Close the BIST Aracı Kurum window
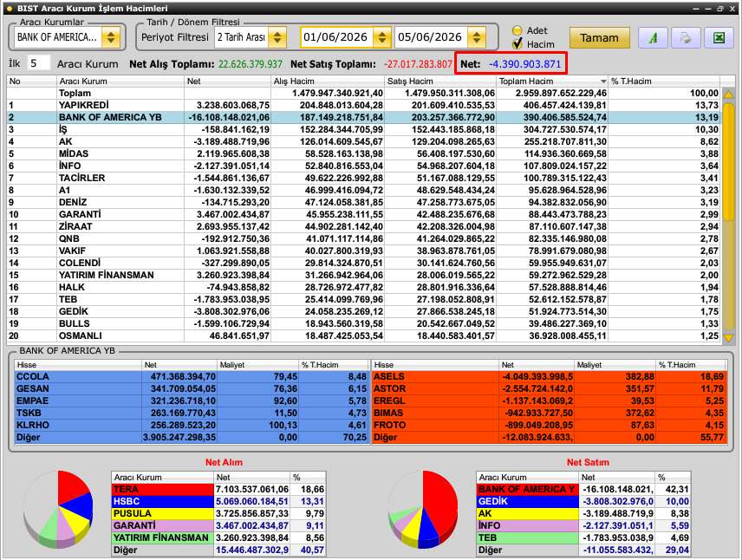742x560 pixels. tap(732, 8)
